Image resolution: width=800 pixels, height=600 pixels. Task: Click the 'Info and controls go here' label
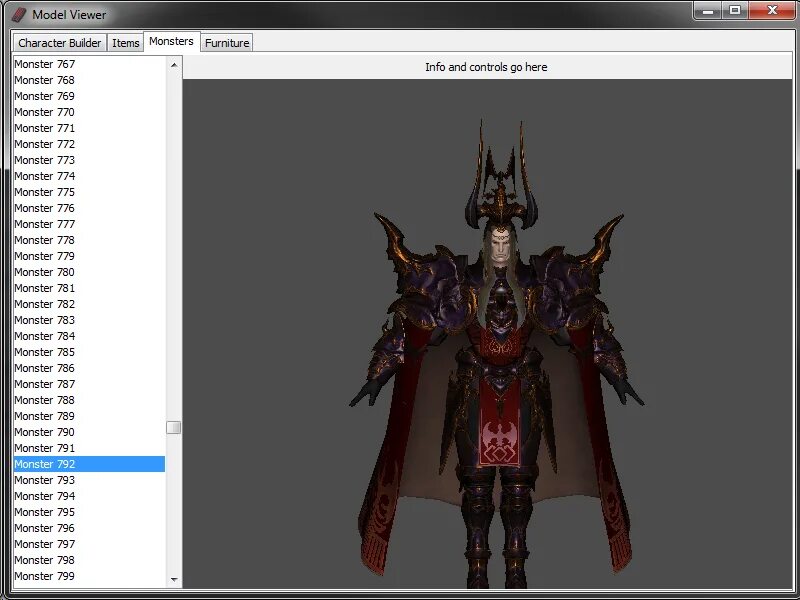[x=486, y=67]
